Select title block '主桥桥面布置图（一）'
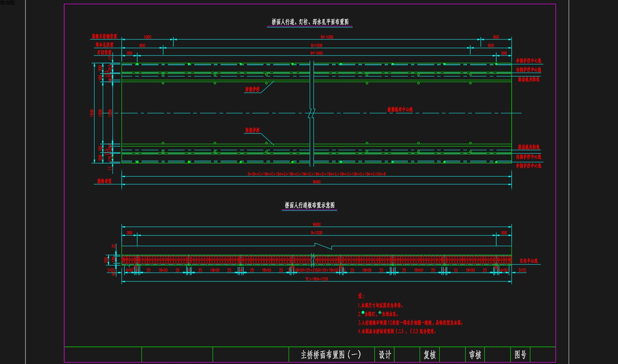The height and width of the screenshot is (364, 618). click(331, 355)
